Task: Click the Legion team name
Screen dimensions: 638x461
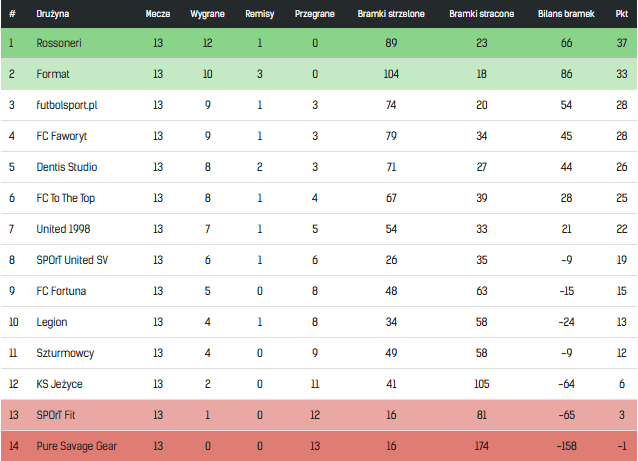Action: (51, 322)
